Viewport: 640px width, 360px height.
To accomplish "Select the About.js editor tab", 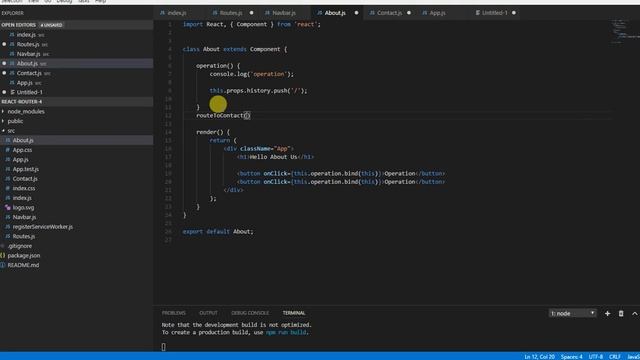I will pos(335,13).
